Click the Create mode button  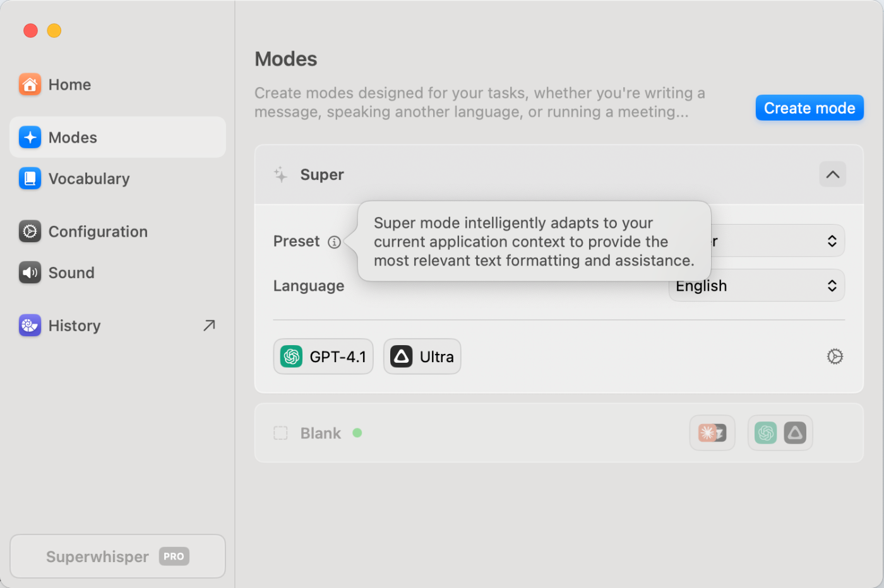coord(809,108)
